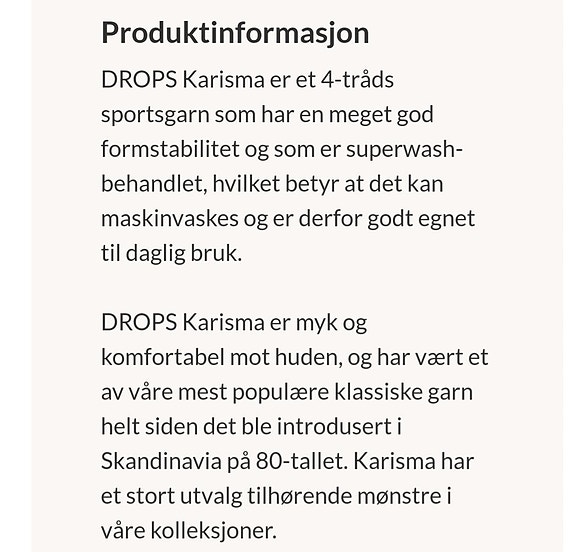Click the words "klassiske garn"
The image size is (575, 552).
403,393
